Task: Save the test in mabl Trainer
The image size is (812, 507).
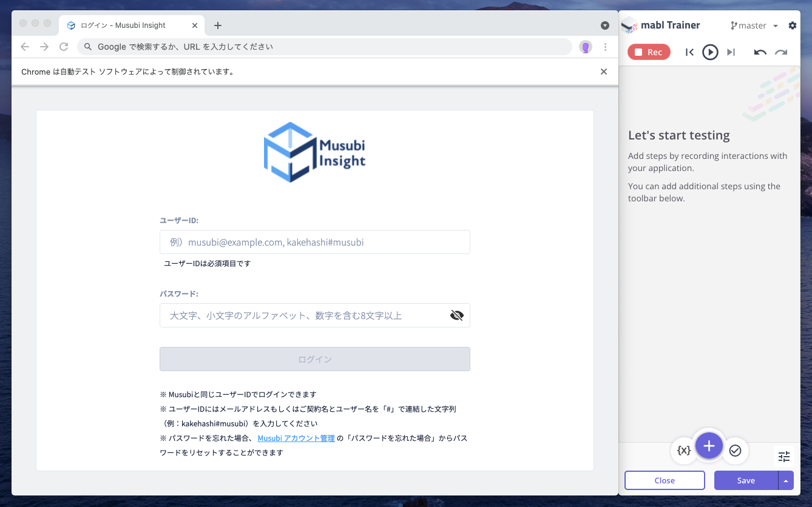Action: pyautogui.click(x=746, y=480)
